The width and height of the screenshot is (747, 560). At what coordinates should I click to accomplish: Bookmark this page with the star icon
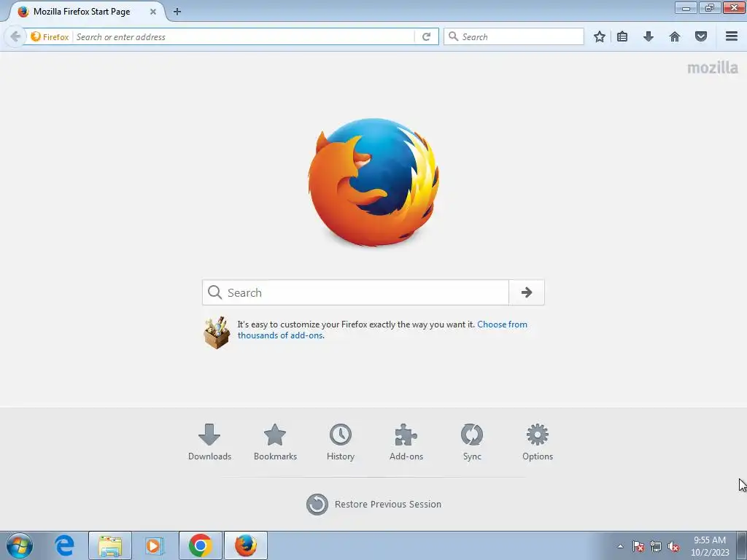click(600, 36)
